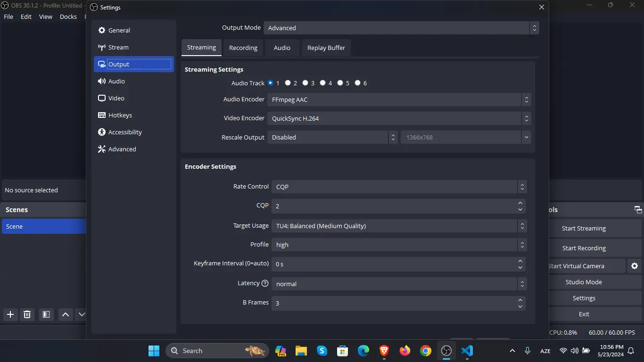Open Virtual Camera gear settings icon
The height and width of the screenshot is (362, 644).
coord(635,266)
